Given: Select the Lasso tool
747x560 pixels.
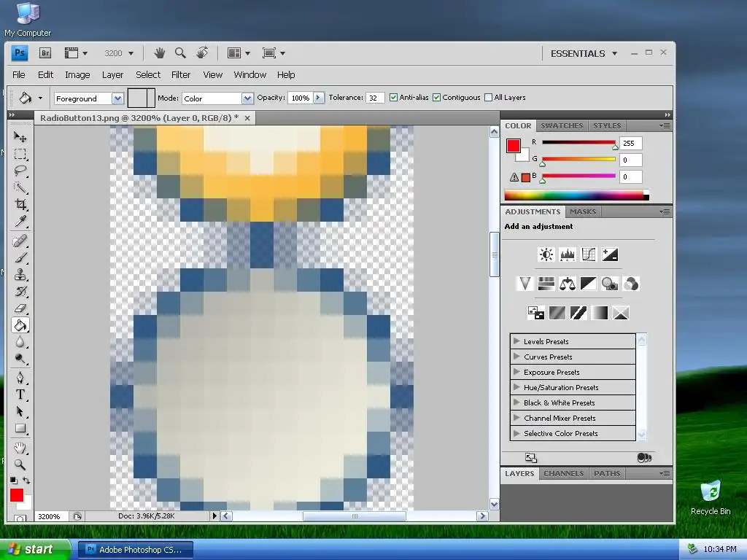Looking at the screenshot, I should click(20, 171).
